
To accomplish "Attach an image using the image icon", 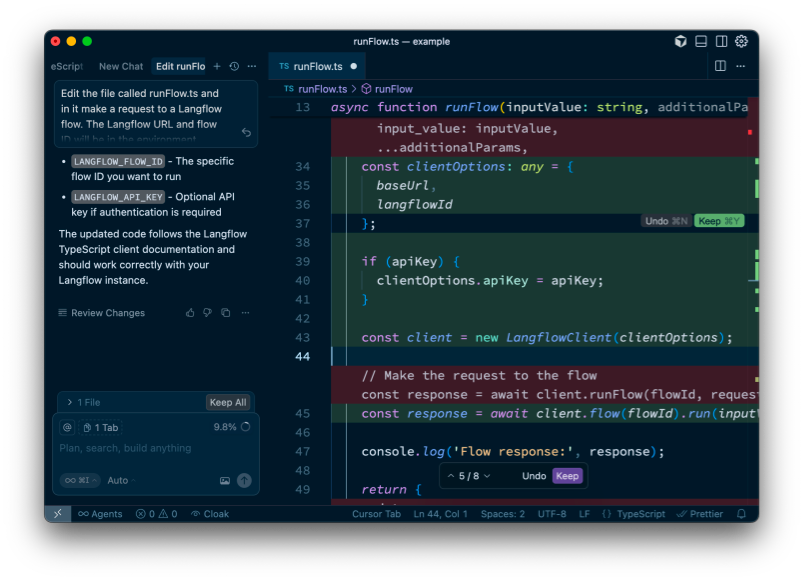I will pos(226,480).
